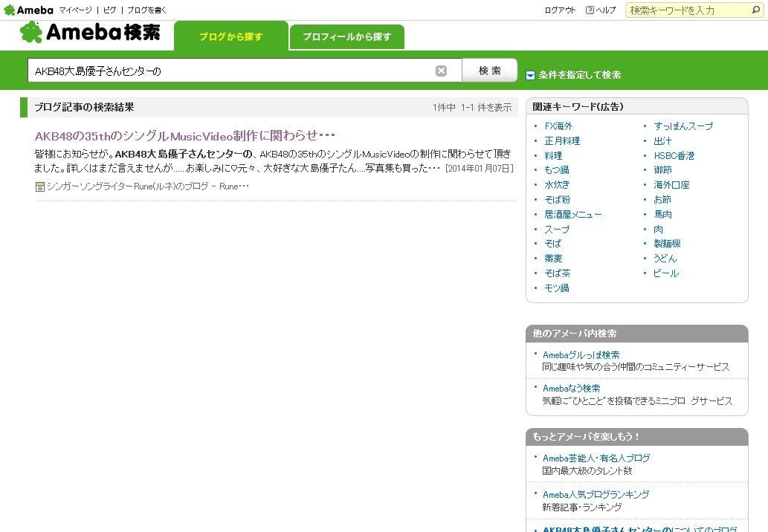Image resolution: width=768 pixels, height=532 pixels.
Task: Click the すっぽんスープ keyword
Action: tap(683, 126)
